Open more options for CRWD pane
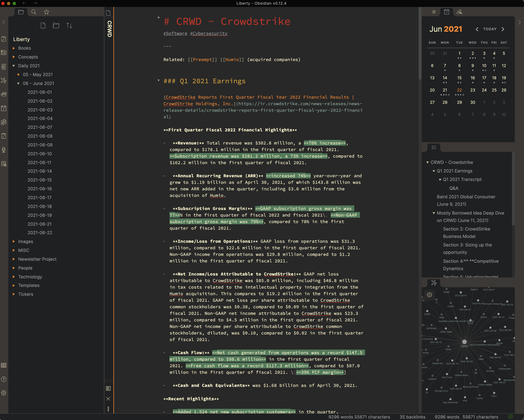524x420 pixels. [x=108, y=409]
